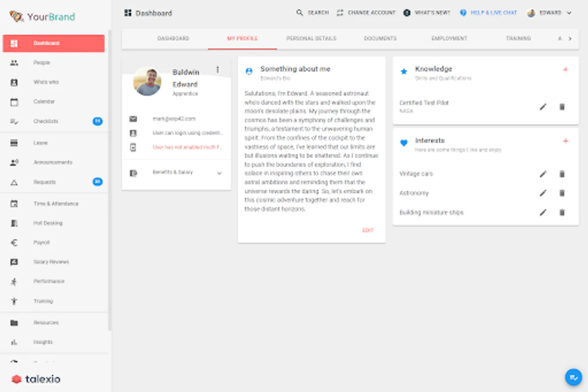Open What's New notifications
The height and width of the screenshot is (392, 588).
click(x=407, y=13)
